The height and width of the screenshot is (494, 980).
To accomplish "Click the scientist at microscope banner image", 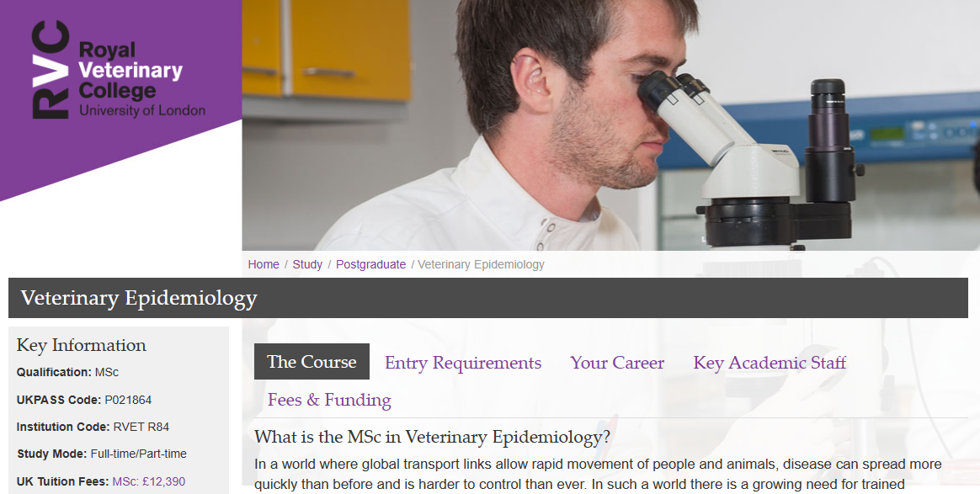I will 610,126.
